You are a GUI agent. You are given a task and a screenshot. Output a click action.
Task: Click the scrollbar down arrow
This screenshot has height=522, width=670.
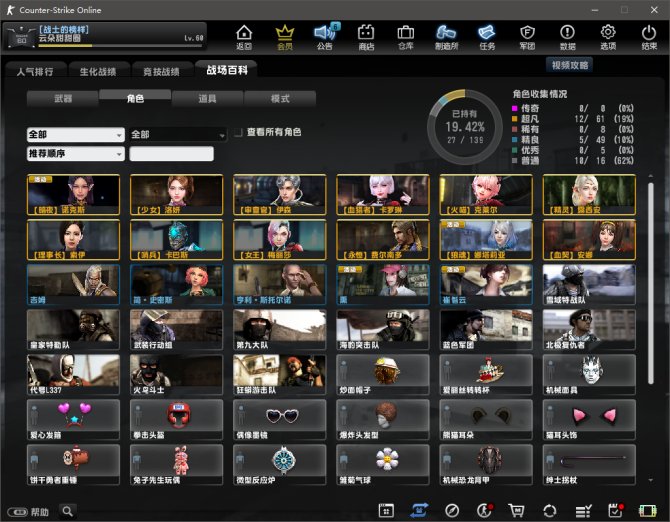[650, 480]
